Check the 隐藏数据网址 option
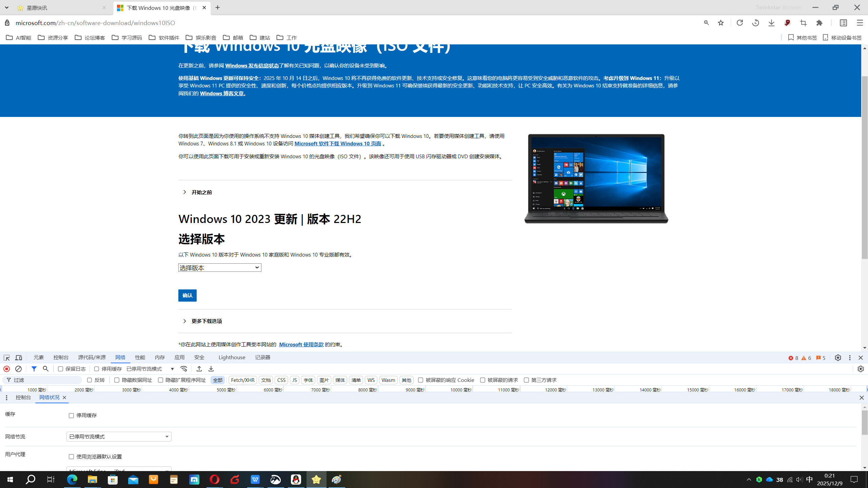The image size is (868, 488). click(x=116, y=380)
